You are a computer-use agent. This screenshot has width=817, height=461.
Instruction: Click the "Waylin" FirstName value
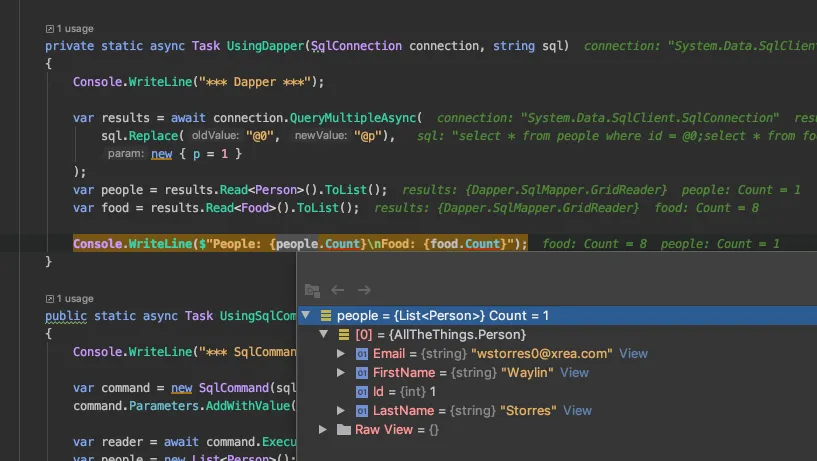tap(527, 372)
